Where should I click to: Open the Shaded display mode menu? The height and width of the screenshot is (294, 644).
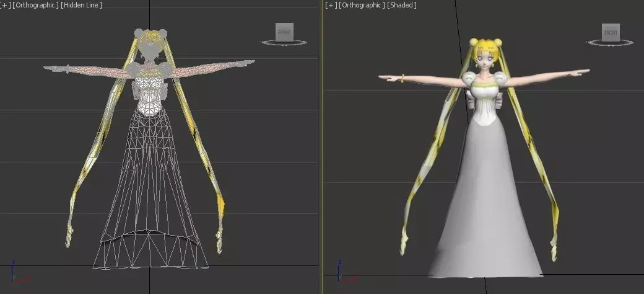click(402, 5)
